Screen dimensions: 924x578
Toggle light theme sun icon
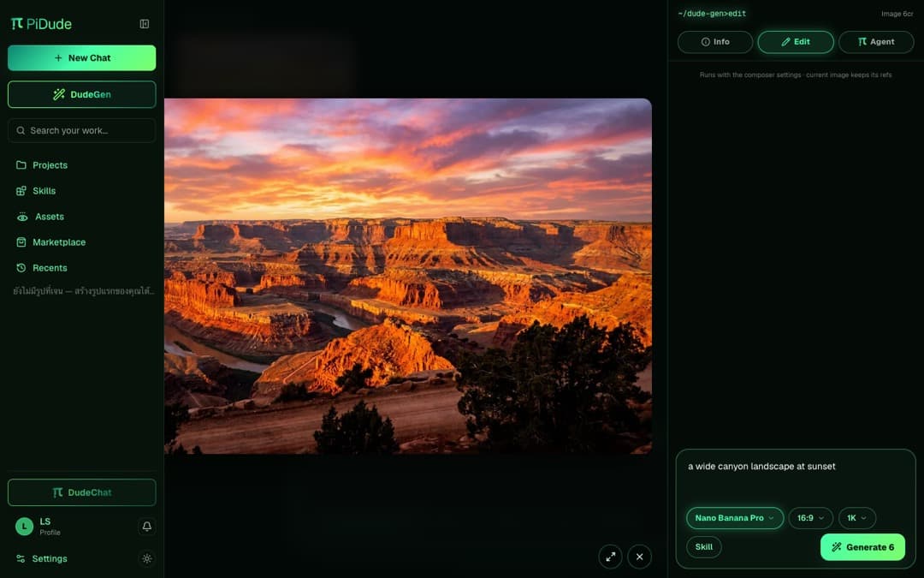147,558
